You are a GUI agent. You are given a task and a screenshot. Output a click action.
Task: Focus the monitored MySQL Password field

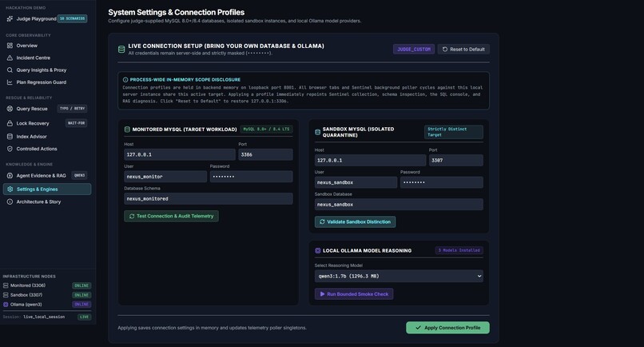pos(252,177)
